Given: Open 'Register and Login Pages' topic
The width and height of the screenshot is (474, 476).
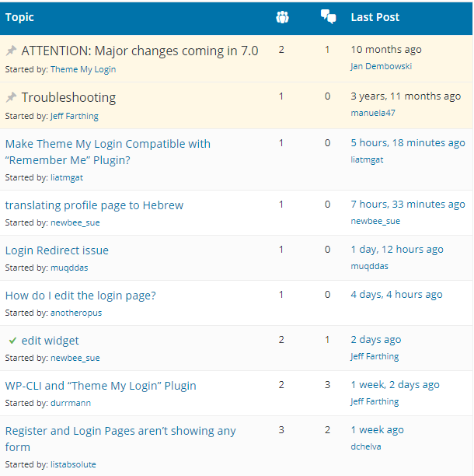Looking at the screenshot, I should (x=120, y=431).
